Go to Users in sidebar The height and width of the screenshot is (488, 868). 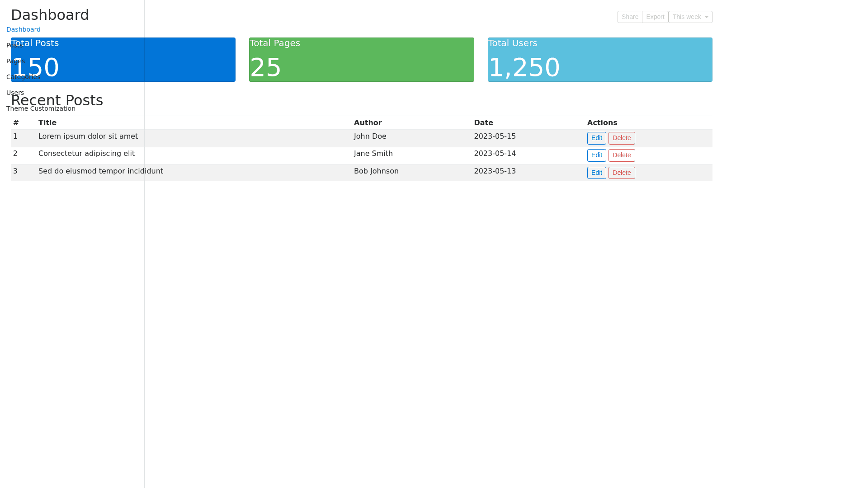15,93
